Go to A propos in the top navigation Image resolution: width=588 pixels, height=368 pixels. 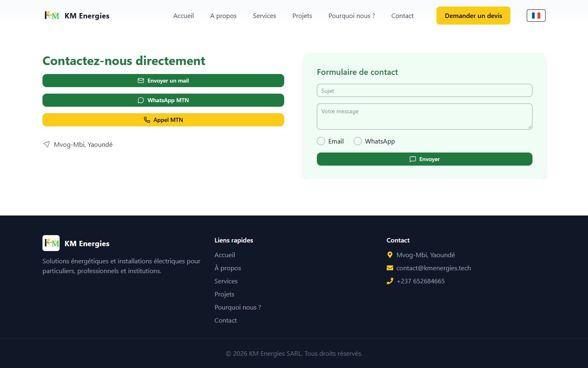[223, 16]
